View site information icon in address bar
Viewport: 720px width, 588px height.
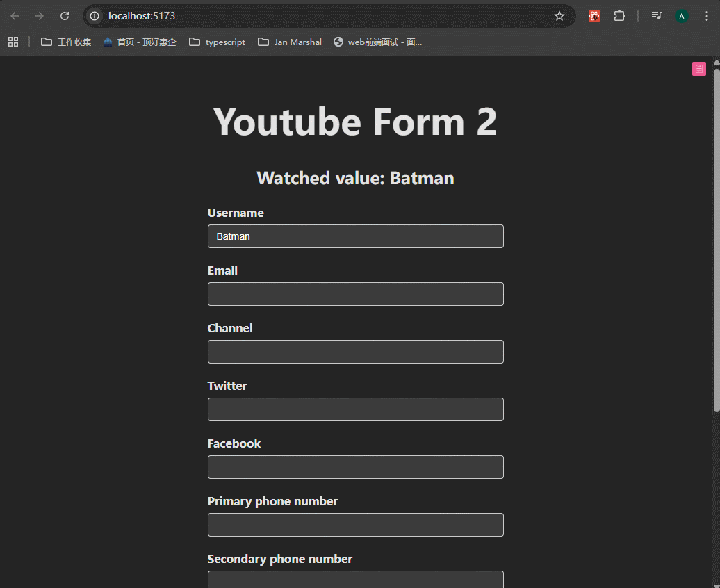pos(95,16)
